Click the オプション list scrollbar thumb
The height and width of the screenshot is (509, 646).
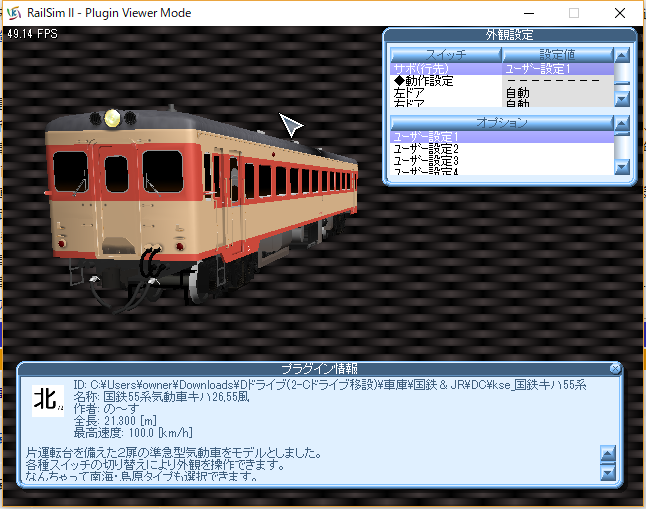pyautogui.click(x=622, y=133)
